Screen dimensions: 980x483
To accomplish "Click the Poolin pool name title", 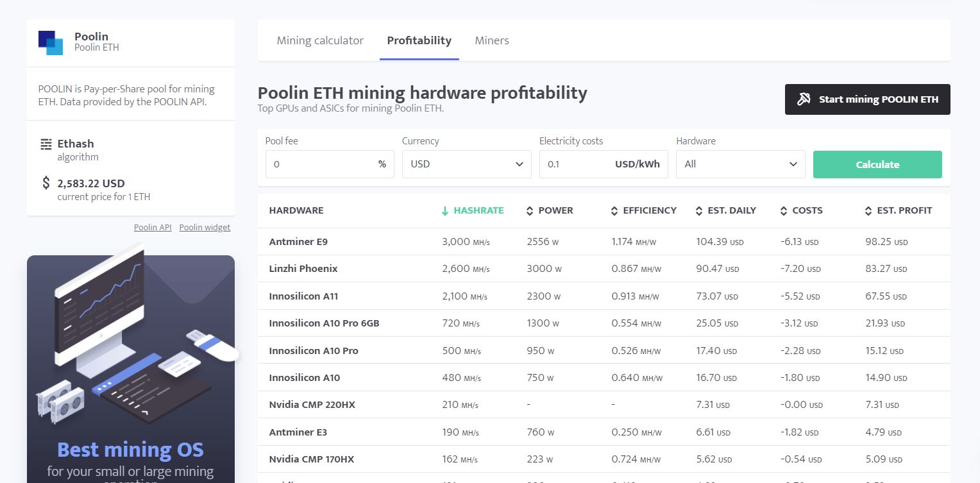I will coord(91,37).
